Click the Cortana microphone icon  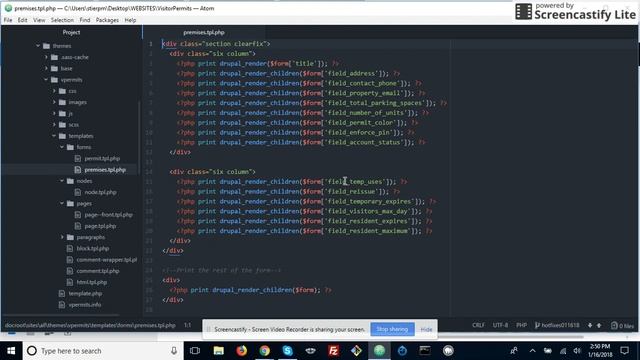click(174, 351)
